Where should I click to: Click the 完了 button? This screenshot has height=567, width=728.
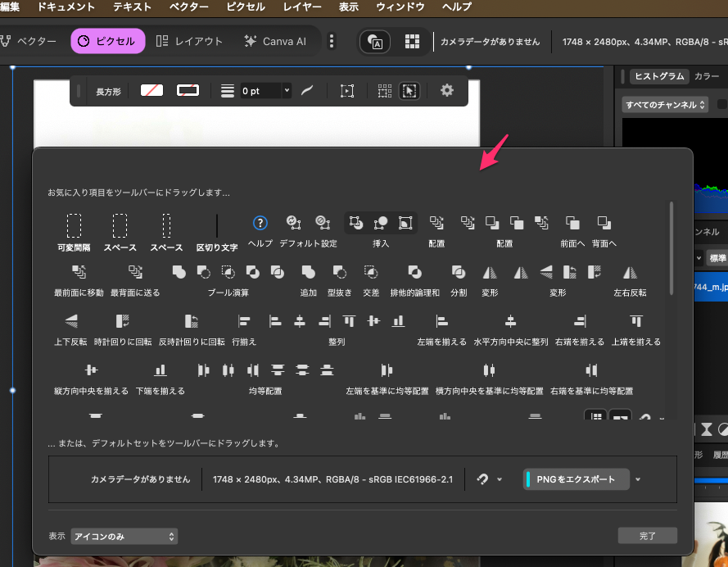click(x=647, y=536)
